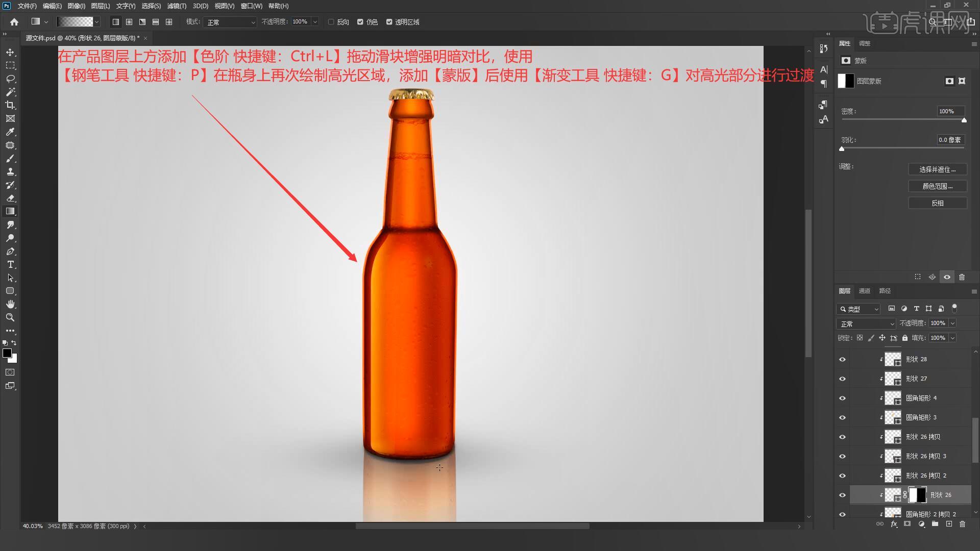Select the Pen tool
This screenshot has width=980, height=551.
[x=10, y=252]
